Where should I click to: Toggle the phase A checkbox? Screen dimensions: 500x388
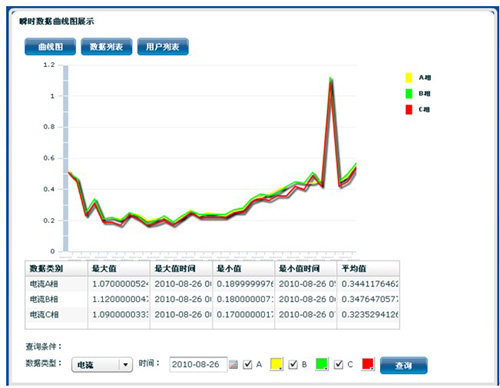(248, 364)
